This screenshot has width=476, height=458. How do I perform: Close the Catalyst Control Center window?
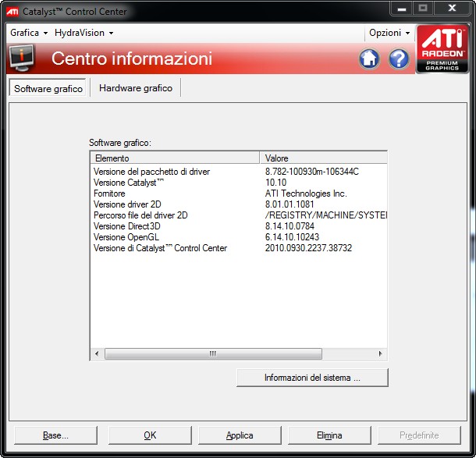452,9
